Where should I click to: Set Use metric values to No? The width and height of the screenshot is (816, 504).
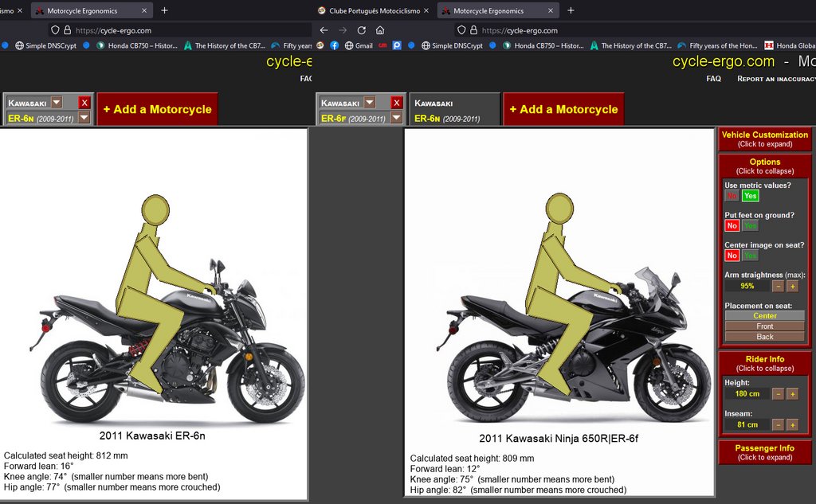(732, 196)
